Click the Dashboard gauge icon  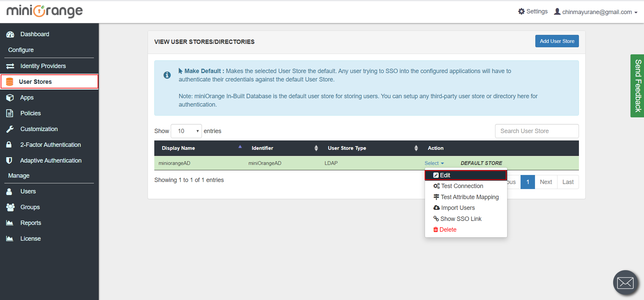[x=10, y=34]
